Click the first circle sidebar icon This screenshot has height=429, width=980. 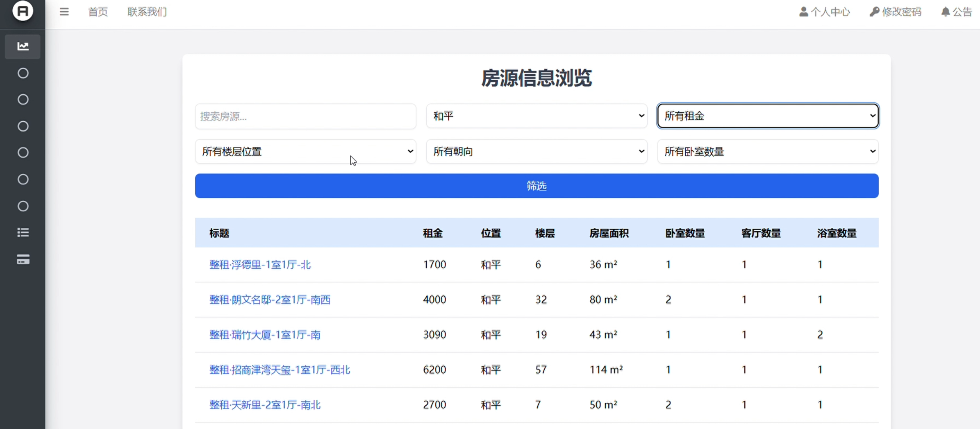23,73
